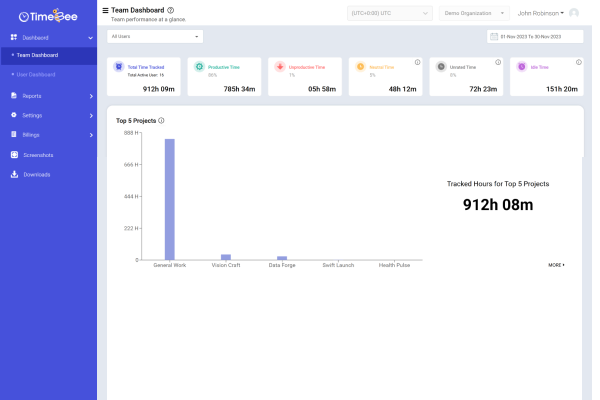Click the Downloads arrow icon
Viewport: 600px width, 400px height.
tap(14, 174)
